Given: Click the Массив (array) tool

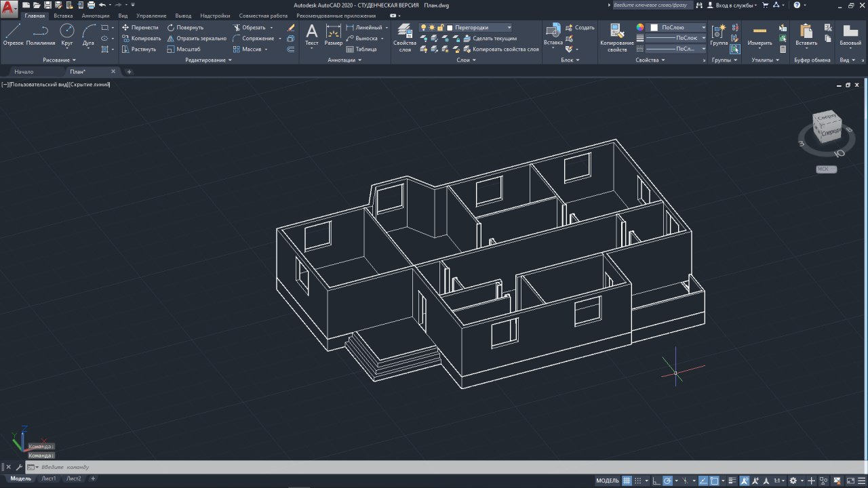Looking at the screenshot, I should (248, 49).
